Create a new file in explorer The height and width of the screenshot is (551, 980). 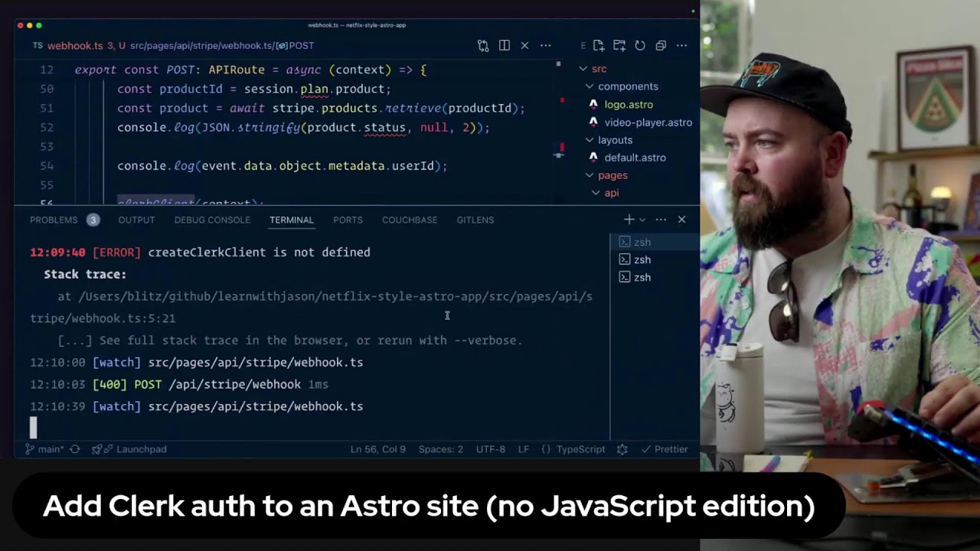[599, 46]
